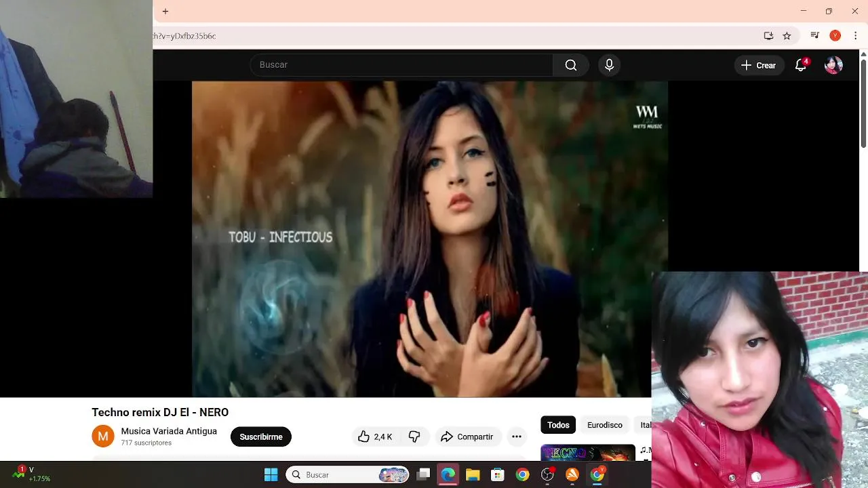868x488 pixels.
Task: Open the orange Avast icon in taskbar
Action: click(572, 474)
